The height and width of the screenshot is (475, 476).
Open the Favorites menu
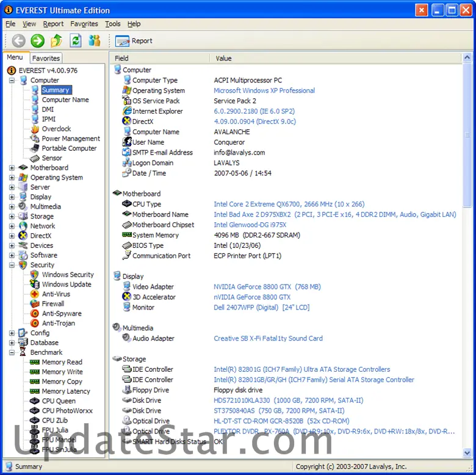click(x=84, y=24)
